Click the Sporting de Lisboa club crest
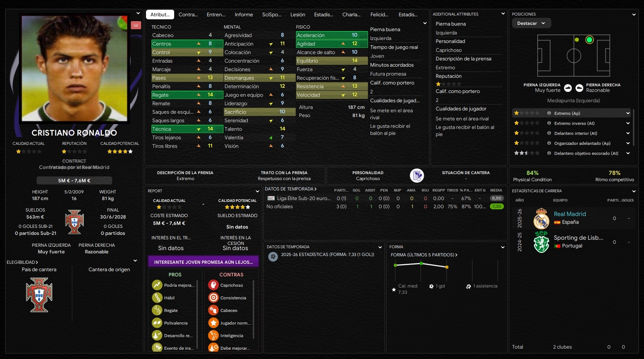Viewport: 644px width, 359px height. click(x=541, y=242)
